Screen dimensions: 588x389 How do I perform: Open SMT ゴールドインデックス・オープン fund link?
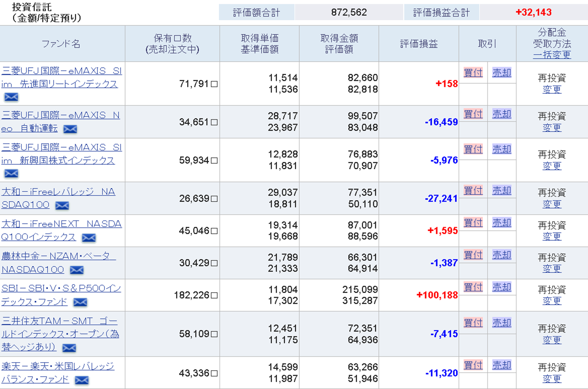[x=60, y=334]
